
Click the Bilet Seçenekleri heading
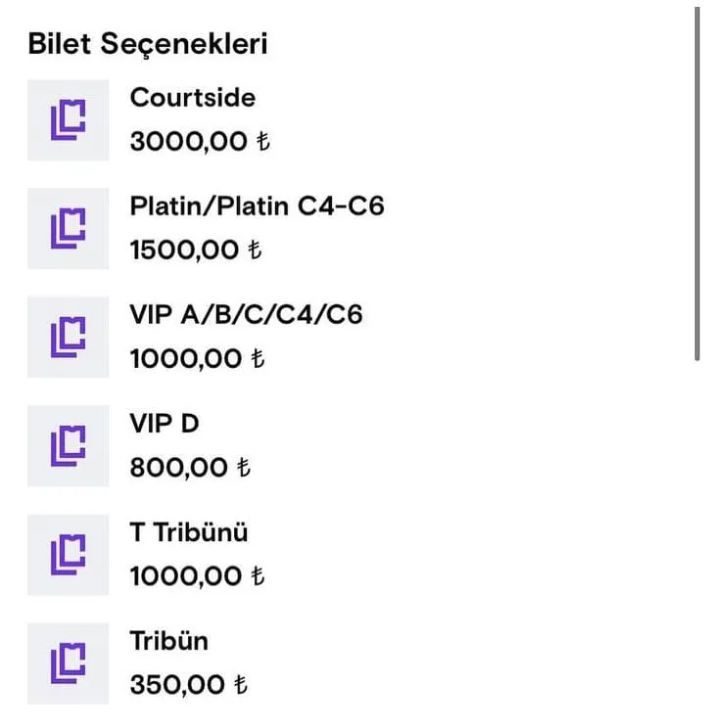coord(148,44)
